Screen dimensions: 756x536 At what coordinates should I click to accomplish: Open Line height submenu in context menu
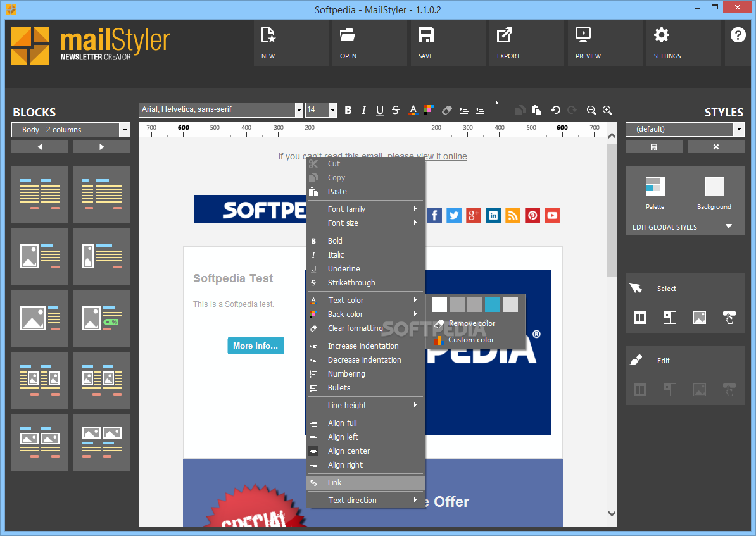[366, 406]
